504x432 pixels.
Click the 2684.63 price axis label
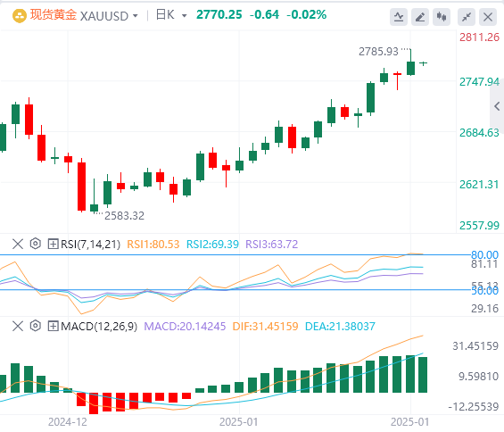pyautogui.click(x=479, y=133)
